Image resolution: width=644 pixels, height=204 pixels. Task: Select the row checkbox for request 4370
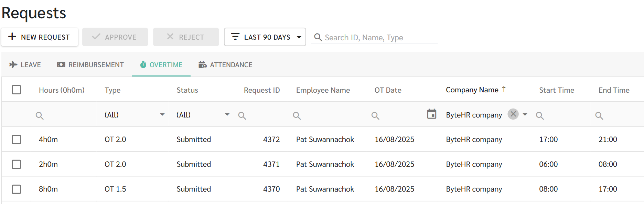click(x=17, y=189)
